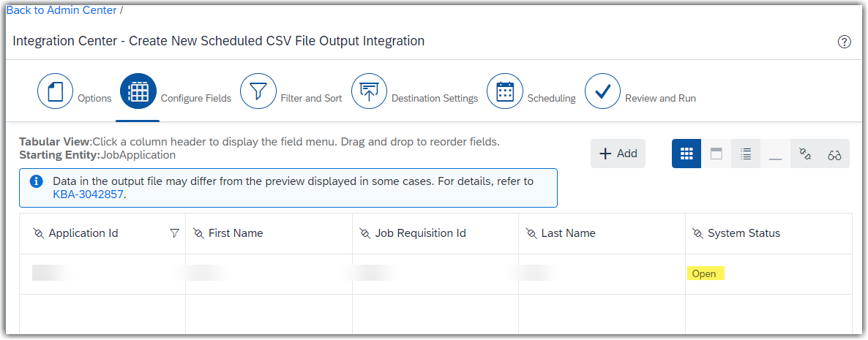Select the highlighted Open status cell
Image resolution: width=868 pixels, height=340 pixels.
click(x=706, y=273)
